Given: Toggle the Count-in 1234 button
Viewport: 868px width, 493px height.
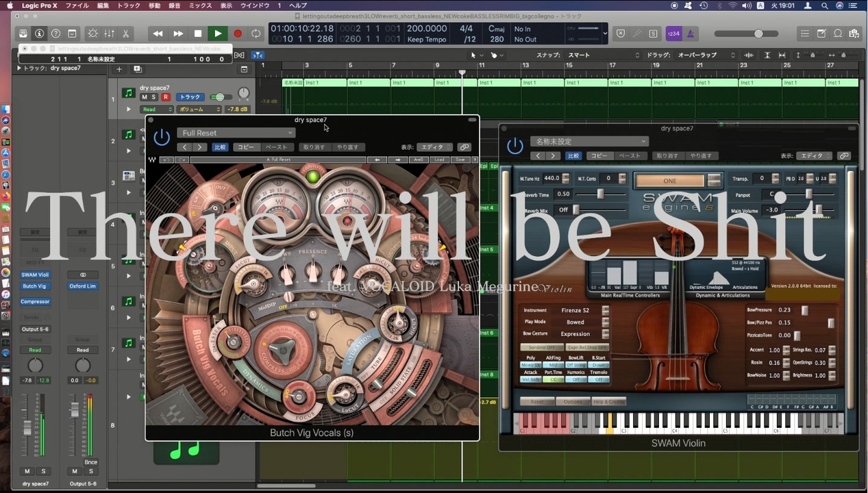Looking at the screenshot, I should (673, 34).
